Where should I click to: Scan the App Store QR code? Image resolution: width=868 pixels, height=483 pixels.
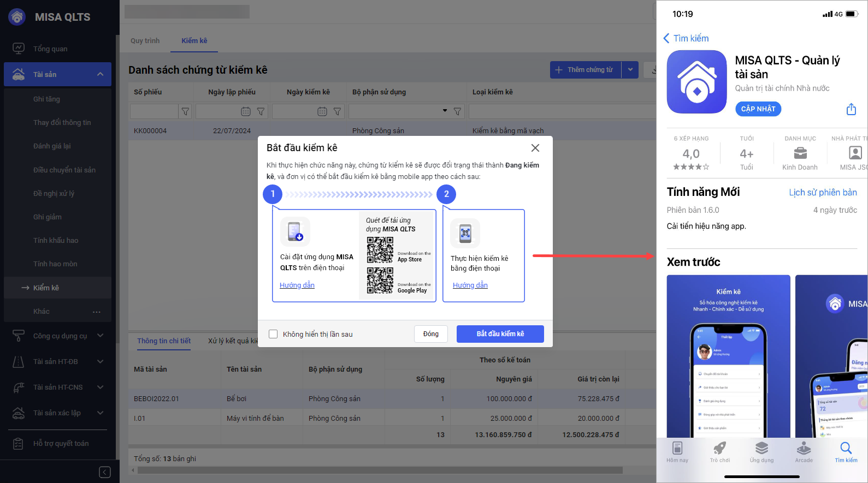pos(380,251)
